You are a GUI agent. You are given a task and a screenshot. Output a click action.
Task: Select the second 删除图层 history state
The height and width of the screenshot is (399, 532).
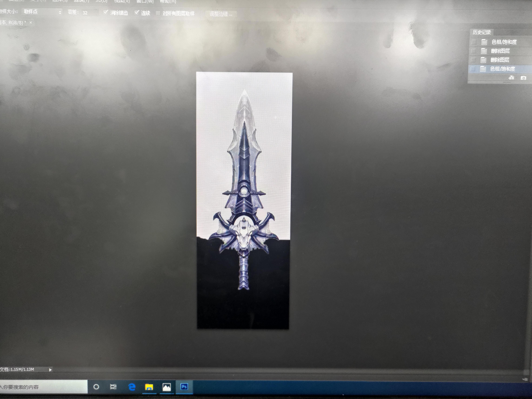pyautogui.click(x=500, y=60)
